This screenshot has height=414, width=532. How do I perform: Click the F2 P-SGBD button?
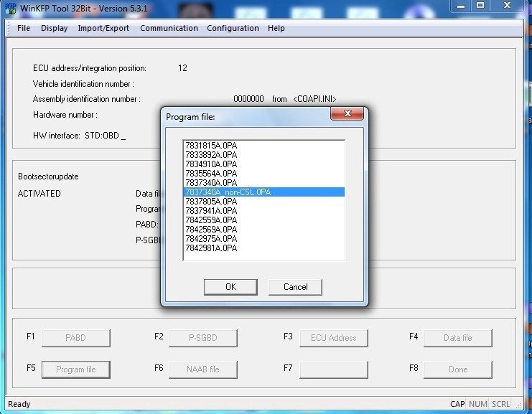203,338
